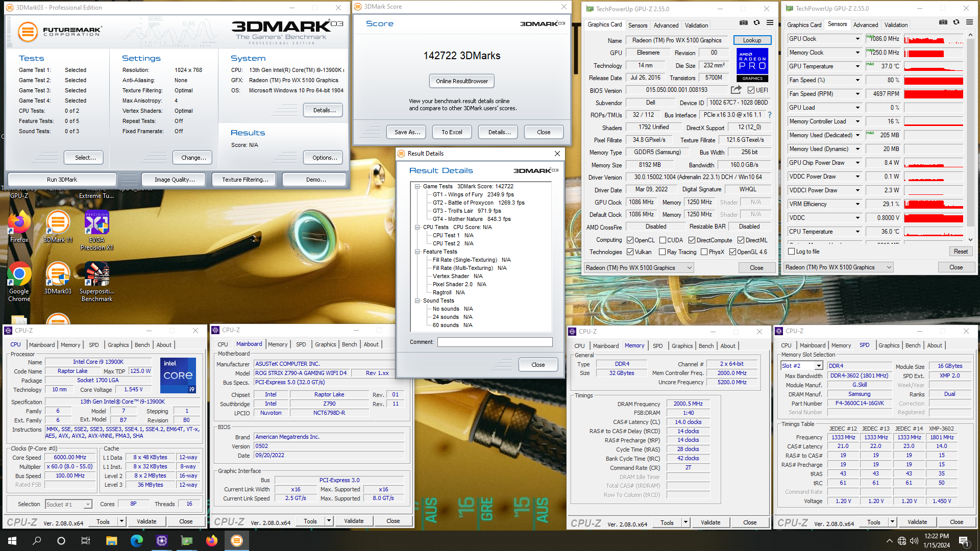Toggle OpenCL checkbox

(x=630, y=240)
